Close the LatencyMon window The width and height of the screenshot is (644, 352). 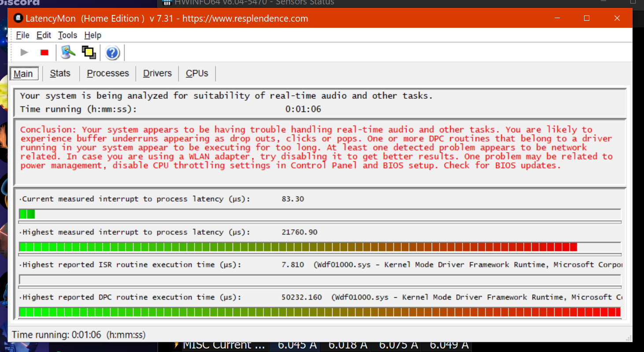(617, 18)
